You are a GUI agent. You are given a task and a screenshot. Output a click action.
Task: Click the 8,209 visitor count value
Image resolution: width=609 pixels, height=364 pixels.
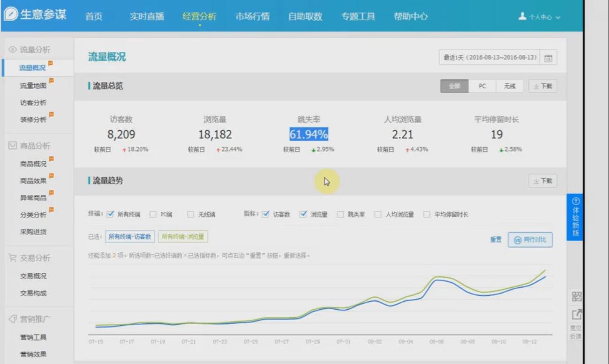pos(121,135)
